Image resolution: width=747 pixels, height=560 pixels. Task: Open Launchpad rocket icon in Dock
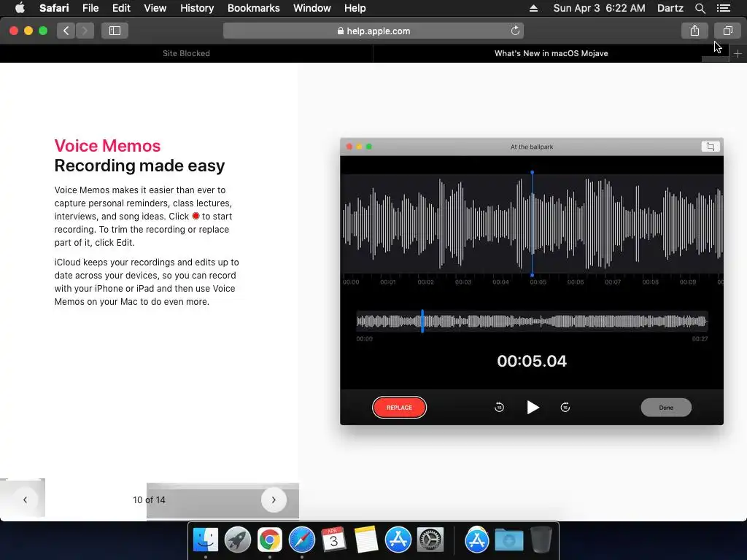pos(237,540)
